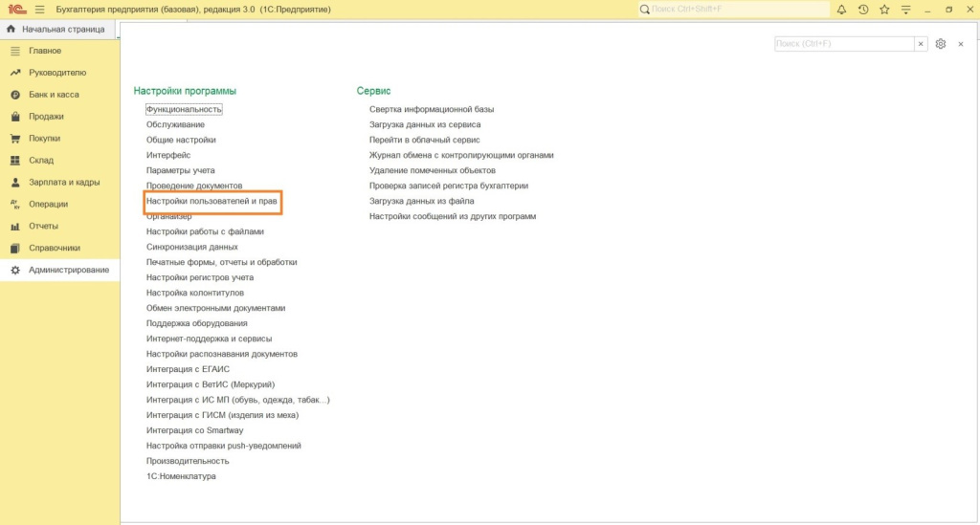Click the global search field Поиск Ctrl+Shift+F

tap(732, 10)
